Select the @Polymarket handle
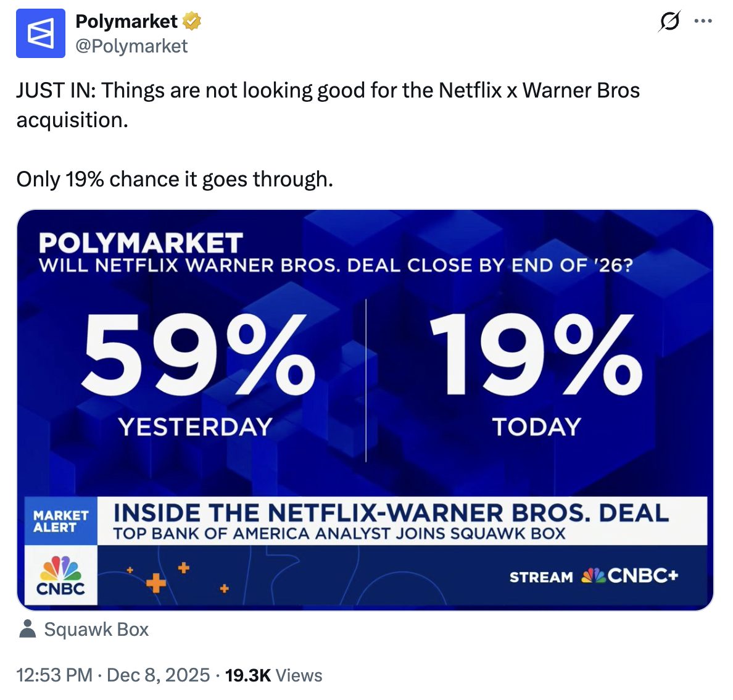 (132, 45)
